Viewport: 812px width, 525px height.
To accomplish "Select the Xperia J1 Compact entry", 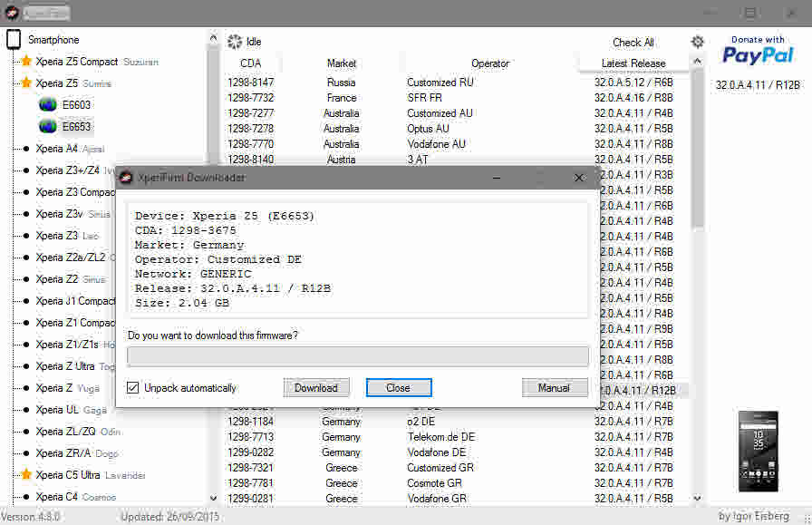I will point(75,301).
